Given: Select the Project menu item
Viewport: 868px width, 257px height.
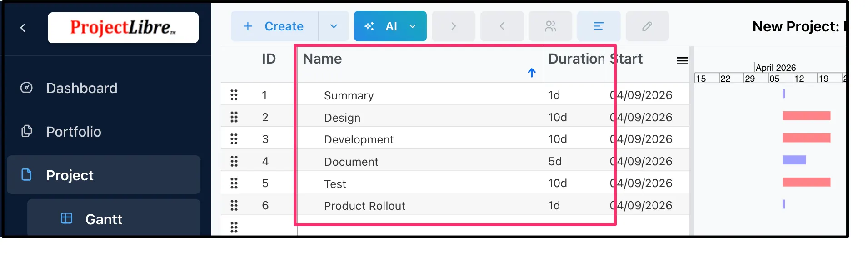Looking at the screenshot, I should 104,175.
